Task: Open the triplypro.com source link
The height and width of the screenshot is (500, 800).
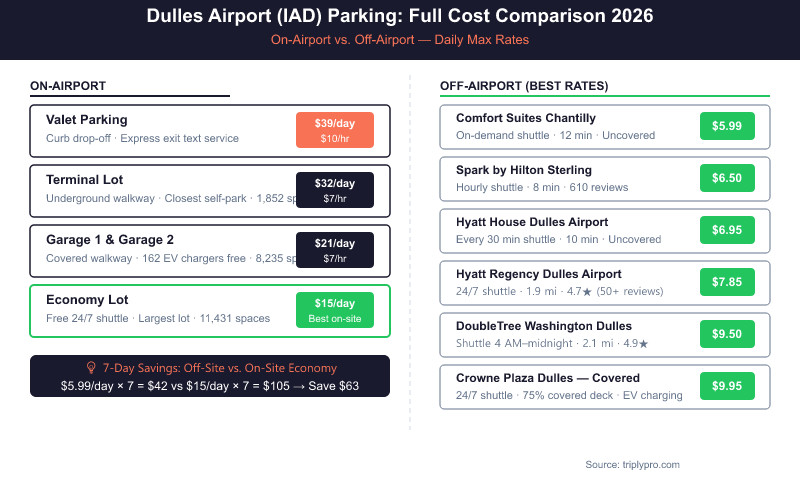Action: point(632,465)
